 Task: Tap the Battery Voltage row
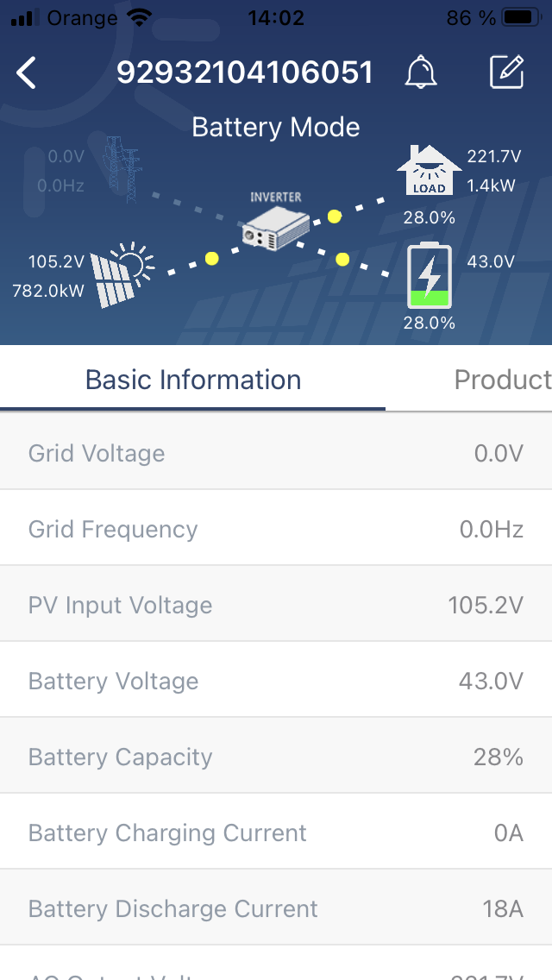[276, 681]
